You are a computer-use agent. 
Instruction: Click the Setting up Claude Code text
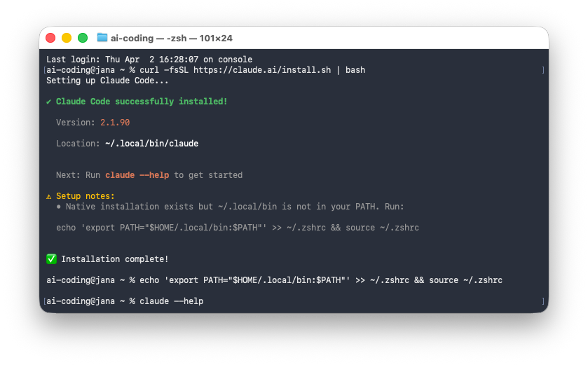point(107,81)
